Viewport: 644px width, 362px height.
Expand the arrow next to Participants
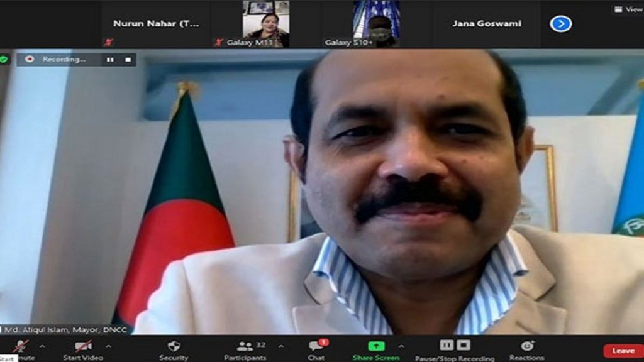point(280,346)
